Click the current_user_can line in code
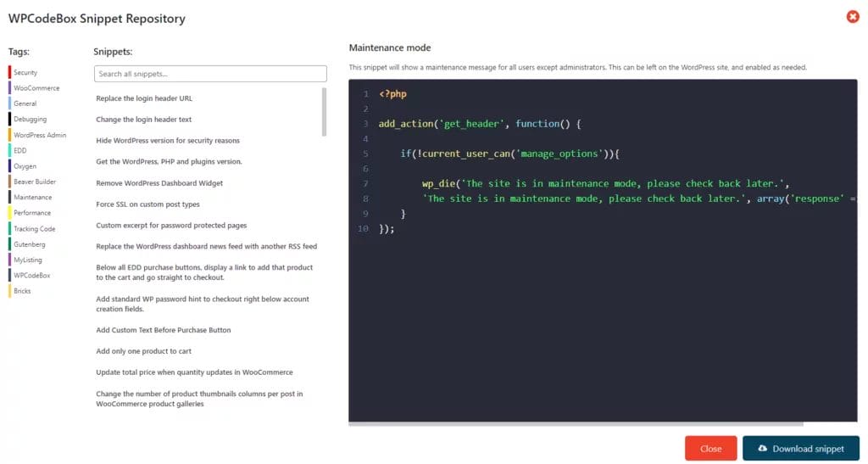 click(x=509, y=154)
